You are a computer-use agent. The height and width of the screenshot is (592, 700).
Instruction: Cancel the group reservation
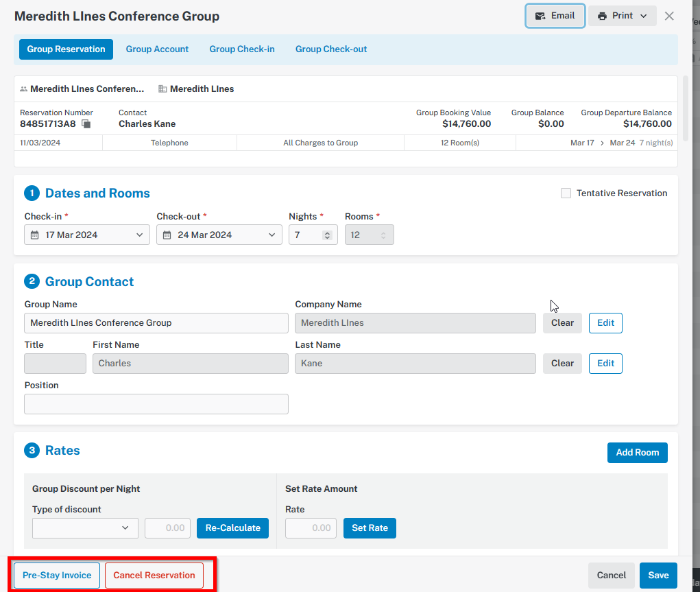click(x=154, y=576)
